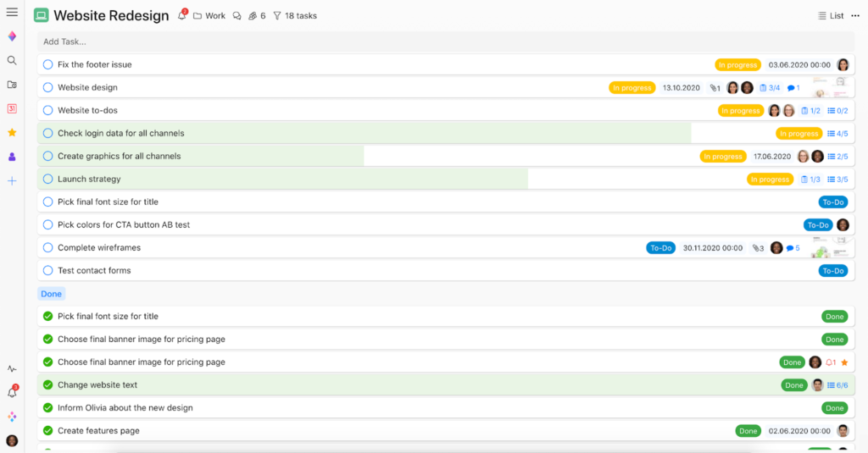The height and width of the screenshot is (453, 868).
Task: Expand the 6/6 checklist on Change website text
Action: 837,385
